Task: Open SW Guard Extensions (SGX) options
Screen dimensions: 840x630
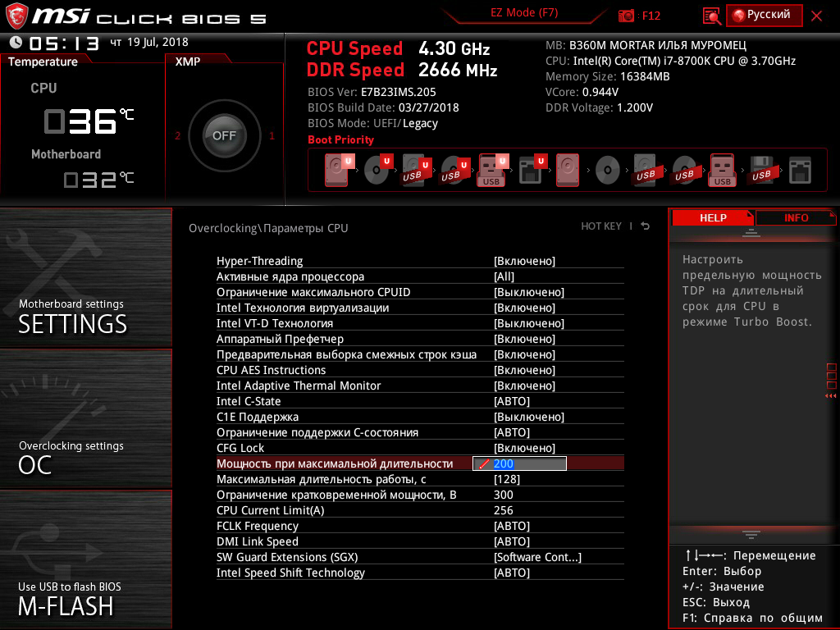Action: coord(420,557)
